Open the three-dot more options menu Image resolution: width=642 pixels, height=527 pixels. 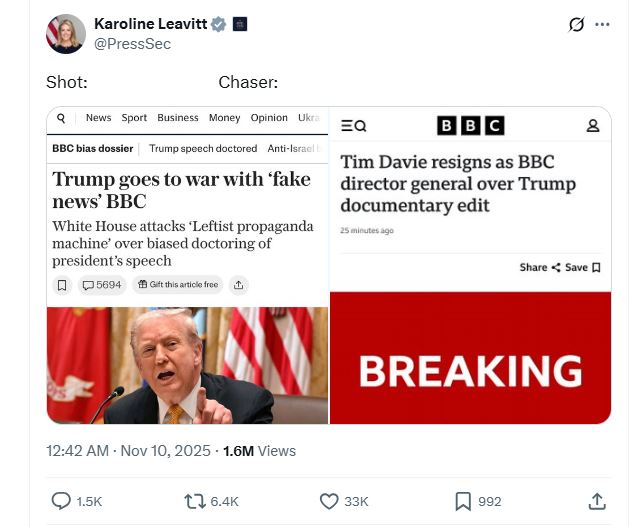[602, 25]
